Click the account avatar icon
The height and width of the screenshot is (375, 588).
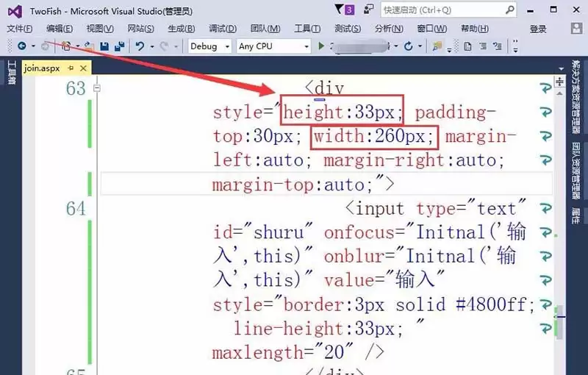pos(576,29)
